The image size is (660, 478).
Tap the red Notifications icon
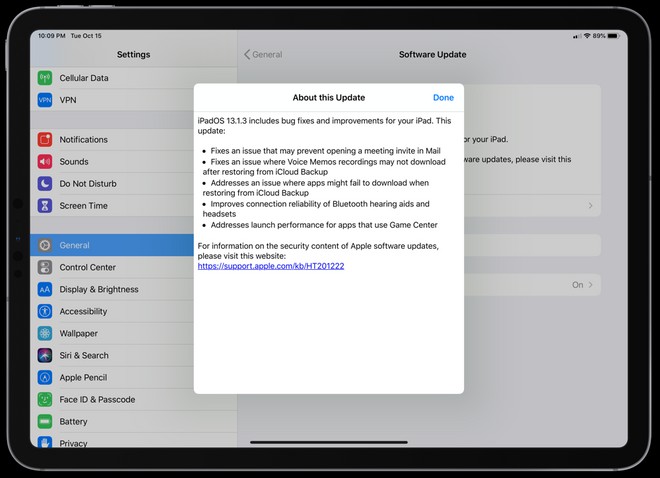(x=45, y=140)
